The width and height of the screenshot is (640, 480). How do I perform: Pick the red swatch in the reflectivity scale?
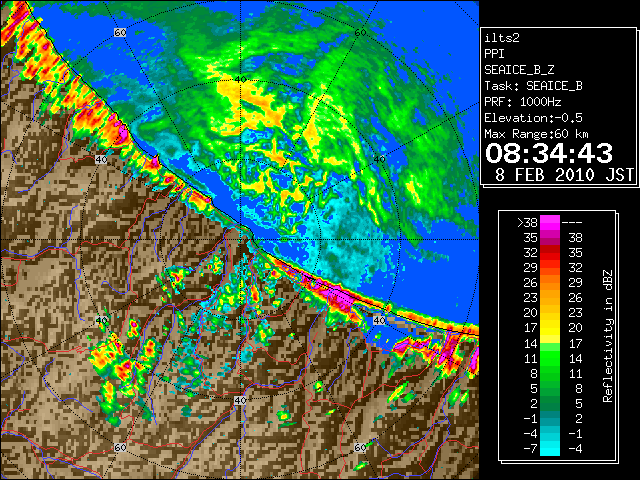point(550,253)
